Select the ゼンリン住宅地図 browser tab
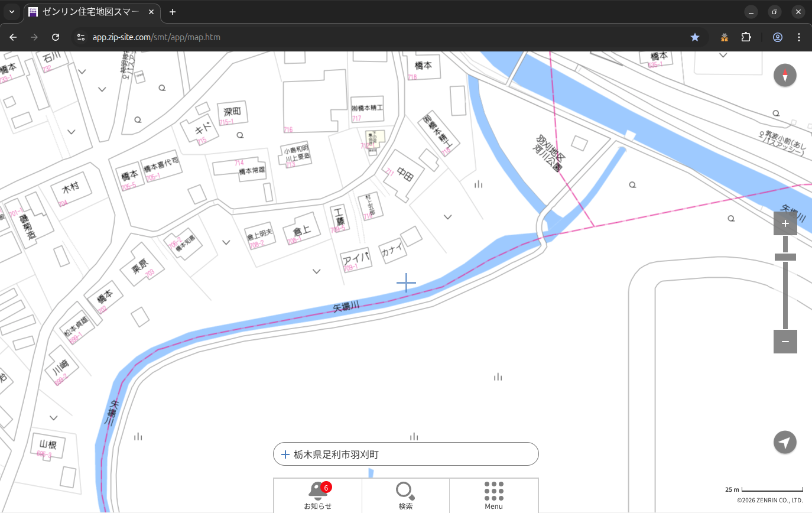 click(92, 12)
